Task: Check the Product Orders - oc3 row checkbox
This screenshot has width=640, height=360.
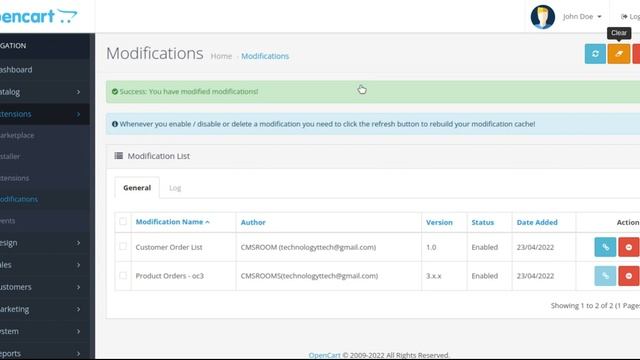Action: (123, 276)
